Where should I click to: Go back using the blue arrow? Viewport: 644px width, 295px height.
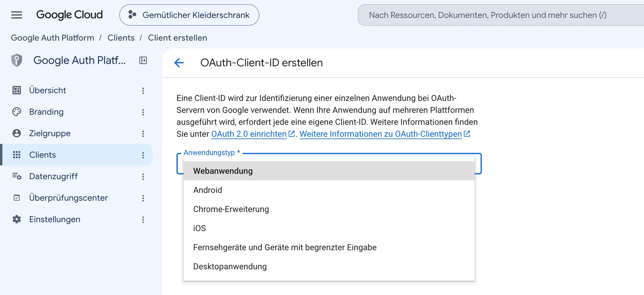[179, 63]
